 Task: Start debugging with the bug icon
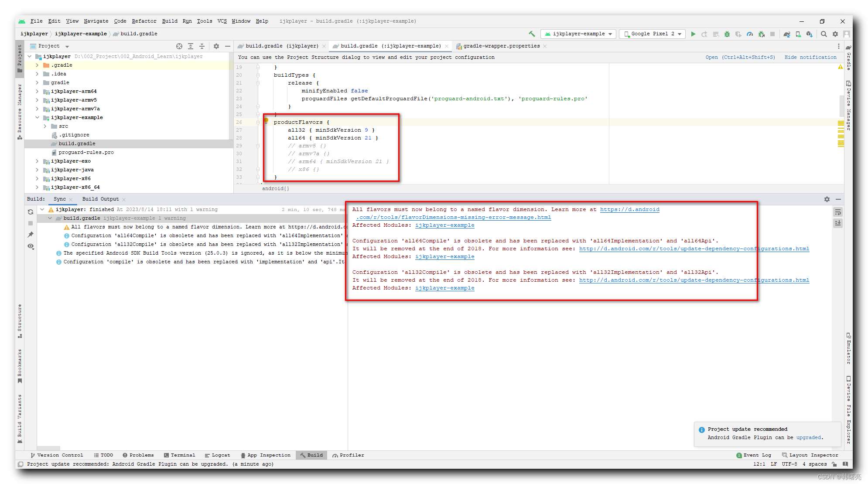pos(727,34)
